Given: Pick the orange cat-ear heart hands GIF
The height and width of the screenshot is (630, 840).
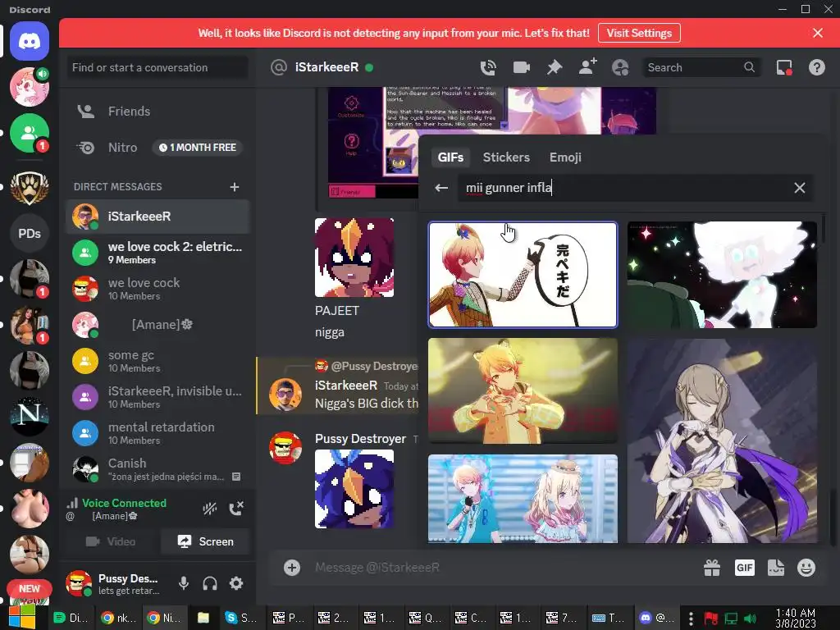Looking at the screenshot, I should coord(523,390).
